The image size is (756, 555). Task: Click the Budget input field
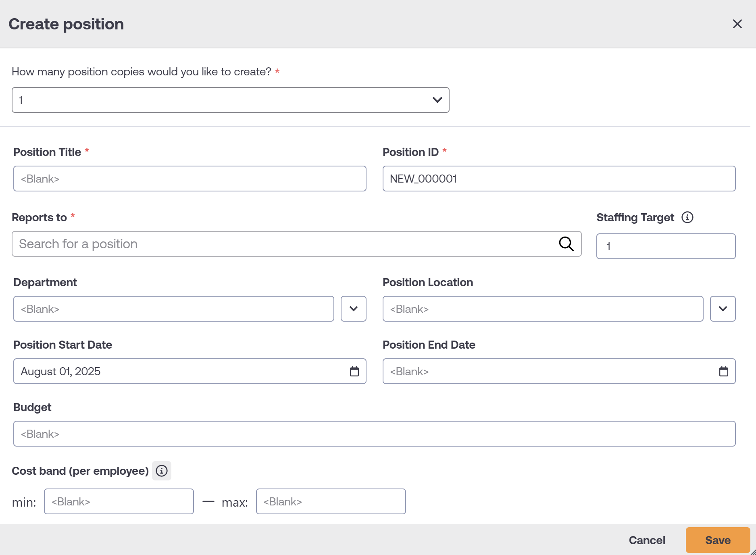click(x=374, y=433)
